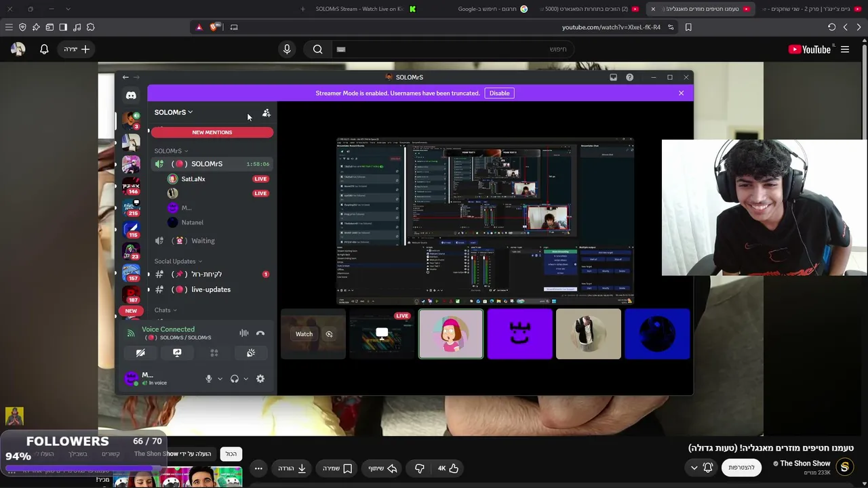The image size is (868, 488).
Task: Click Watch on the stream preview tile
Action: [x=304, y=334]
